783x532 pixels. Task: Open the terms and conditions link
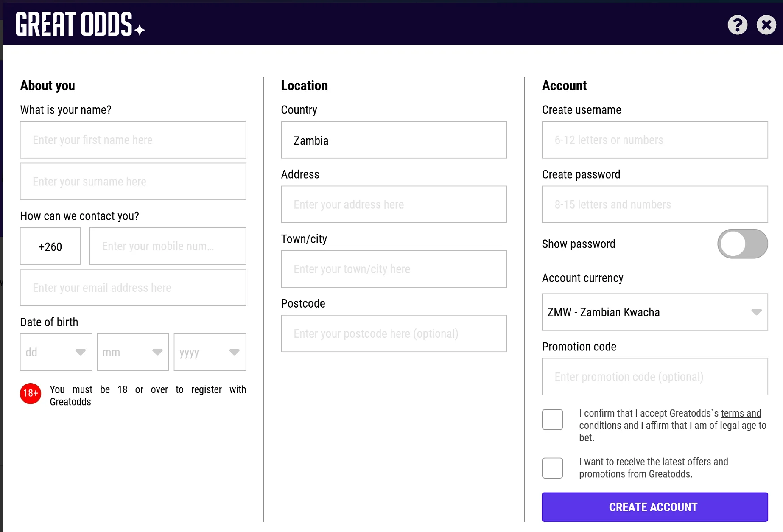[670, 419]
